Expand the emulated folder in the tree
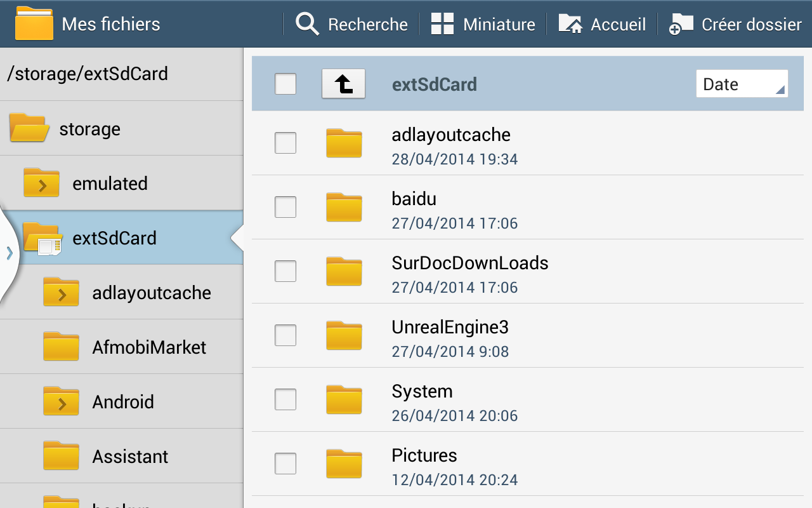 click(41, 183)
